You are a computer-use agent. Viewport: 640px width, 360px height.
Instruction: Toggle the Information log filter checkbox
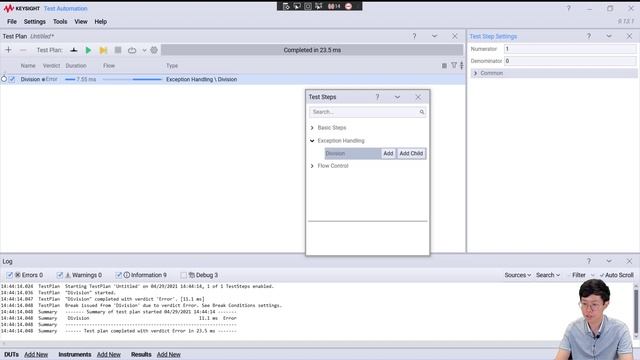118,275
